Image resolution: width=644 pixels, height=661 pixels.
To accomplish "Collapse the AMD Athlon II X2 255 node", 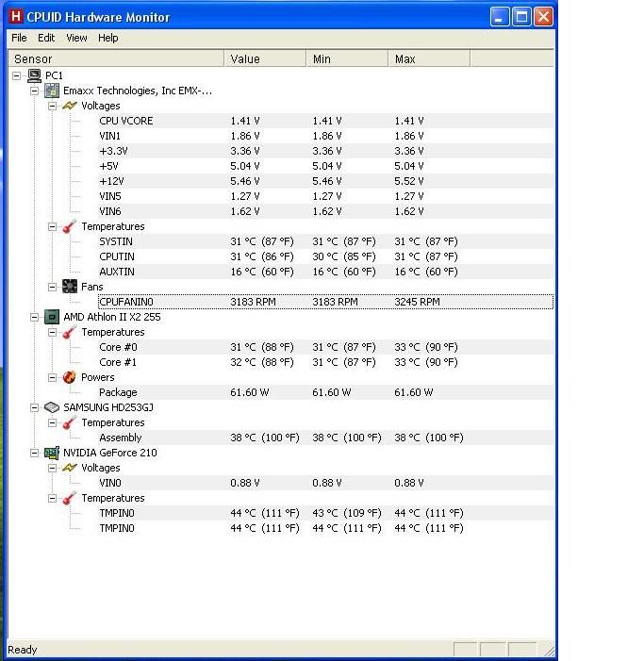I will pos(35,318).
